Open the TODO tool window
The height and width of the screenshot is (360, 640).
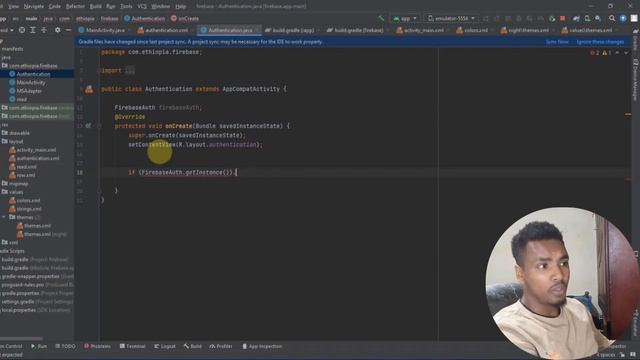[x=65, y=346]
